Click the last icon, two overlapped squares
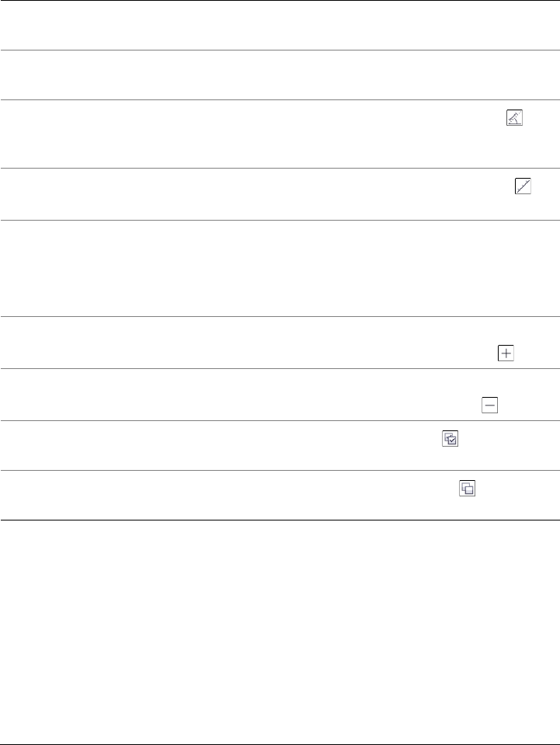 click(x=468, y=489)
